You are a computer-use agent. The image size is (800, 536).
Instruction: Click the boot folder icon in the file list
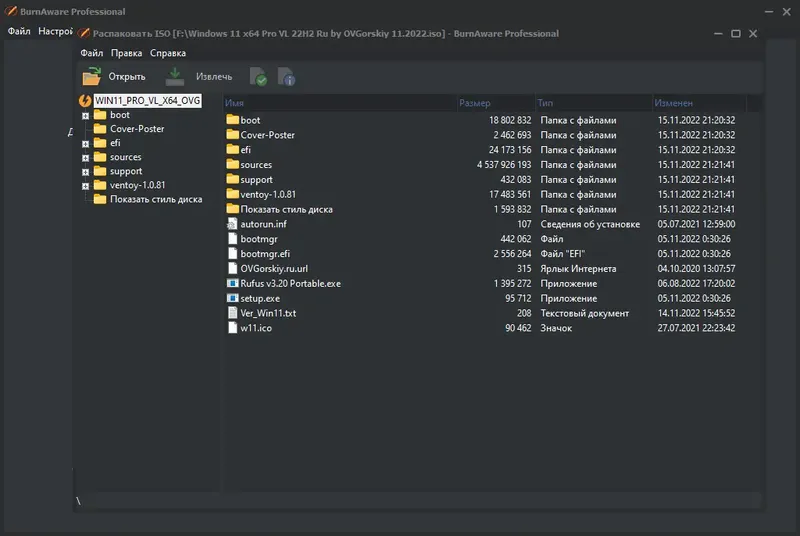tap(233, 120)
